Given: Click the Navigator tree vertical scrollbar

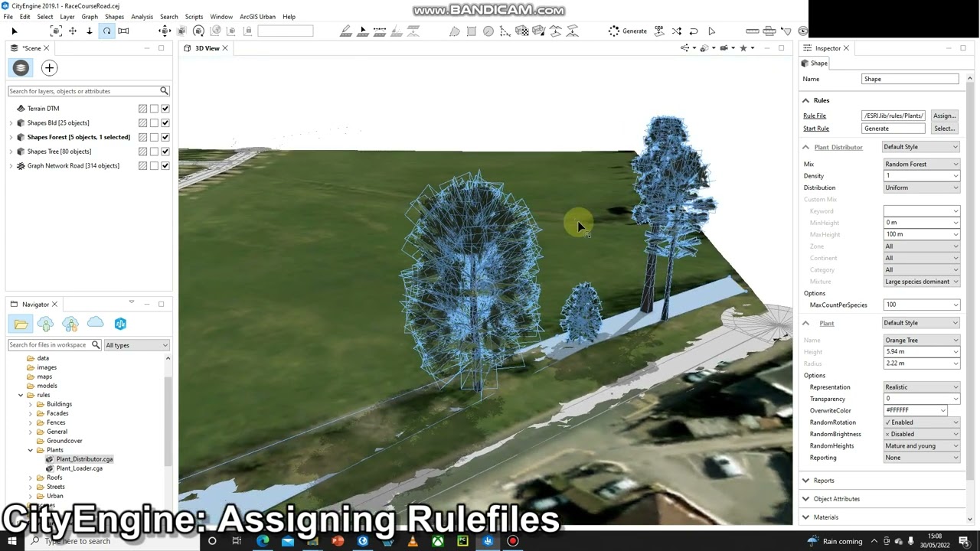Looking at the screenshot, I should [x=168, y=421].
